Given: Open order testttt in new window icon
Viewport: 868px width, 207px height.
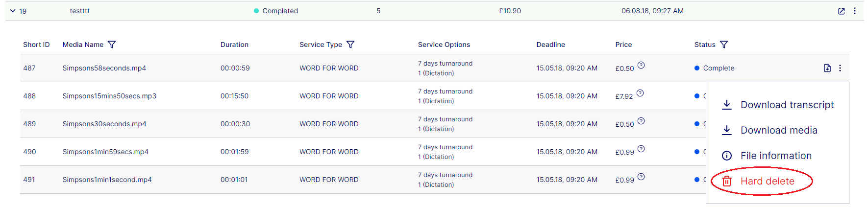Looking at the screenshot, I should pos(841,11).
